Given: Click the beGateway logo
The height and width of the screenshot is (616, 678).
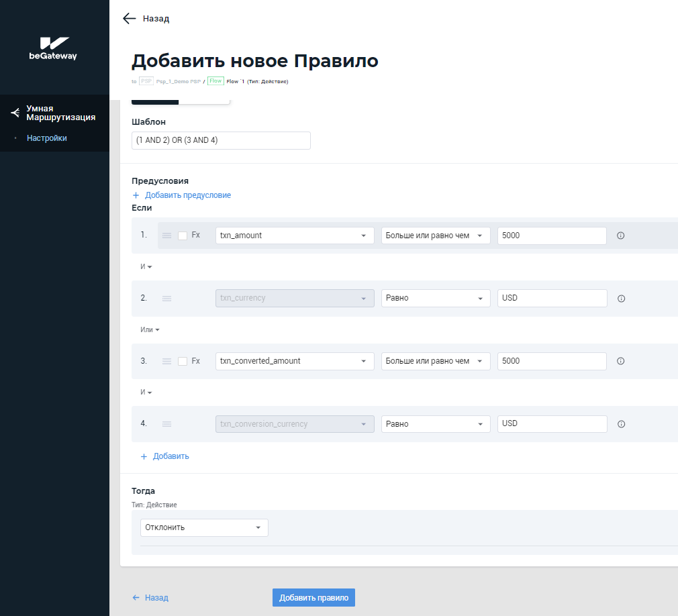Looking at the screenshot, I should tap(54, 48).
